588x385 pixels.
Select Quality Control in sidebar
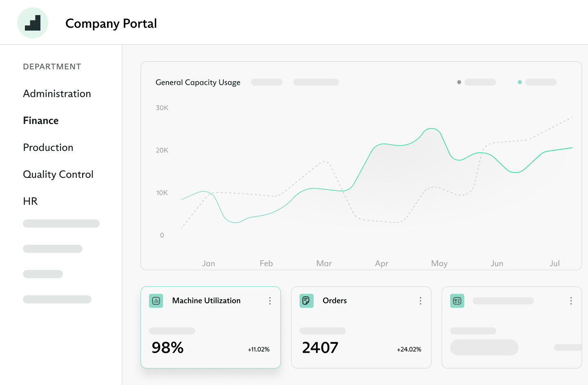coord(58,175)
